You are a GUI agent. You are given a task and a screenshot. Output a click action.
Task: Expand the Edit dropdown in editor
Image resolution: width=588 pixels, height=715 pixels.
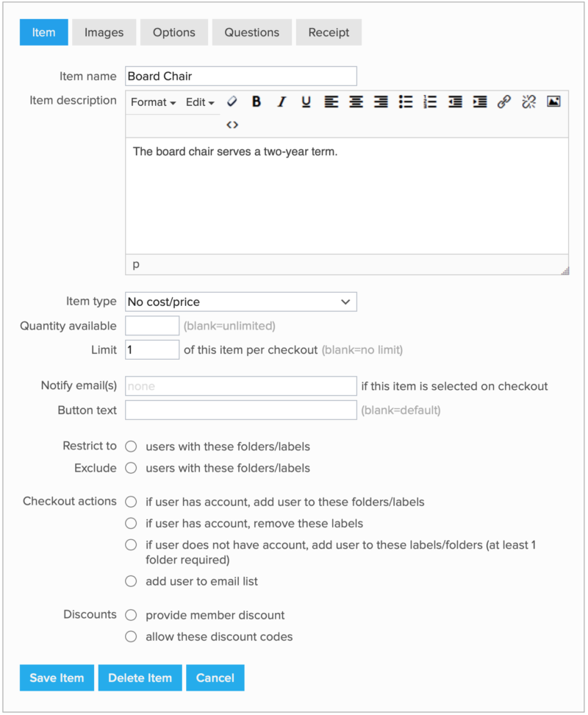pos(199,102)
